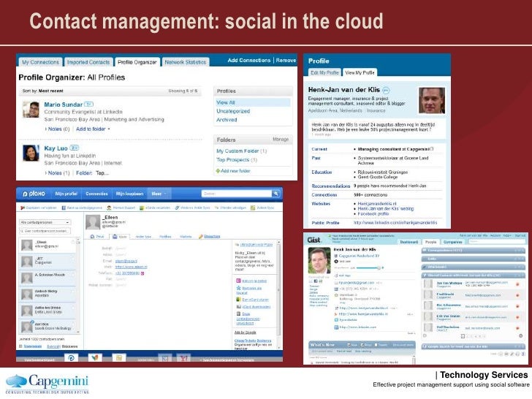
Task: Click the Back-up contactgegevens icon in Plaxo toolbar
Action: 64,208
